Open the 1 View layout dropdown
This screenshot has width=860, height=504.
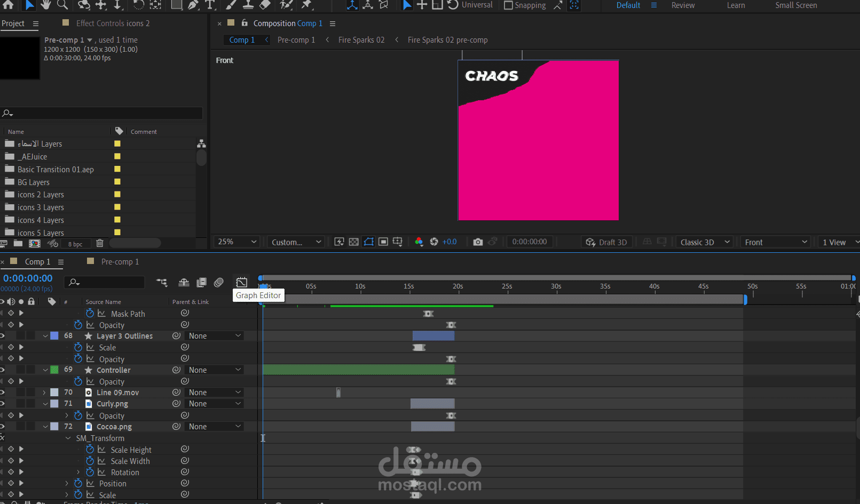(840, 242)
